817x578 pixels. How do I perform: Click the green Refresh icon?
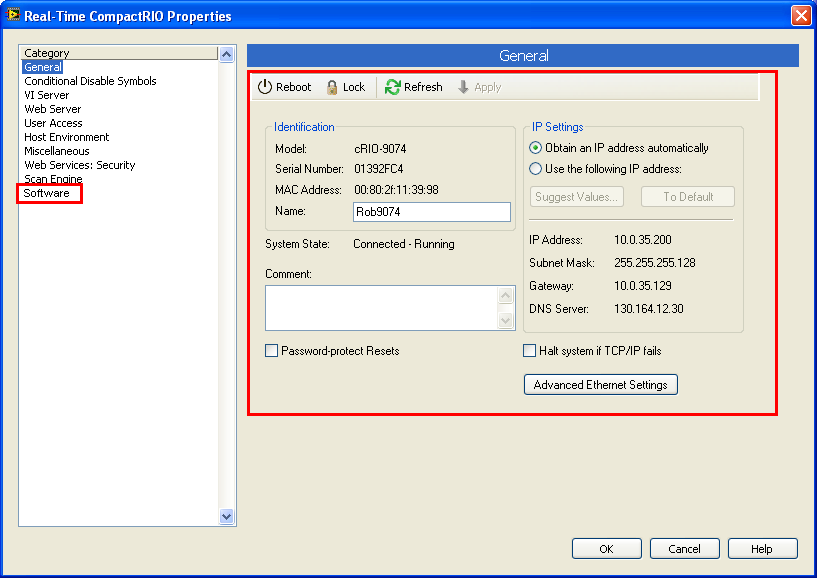[393, 87]
